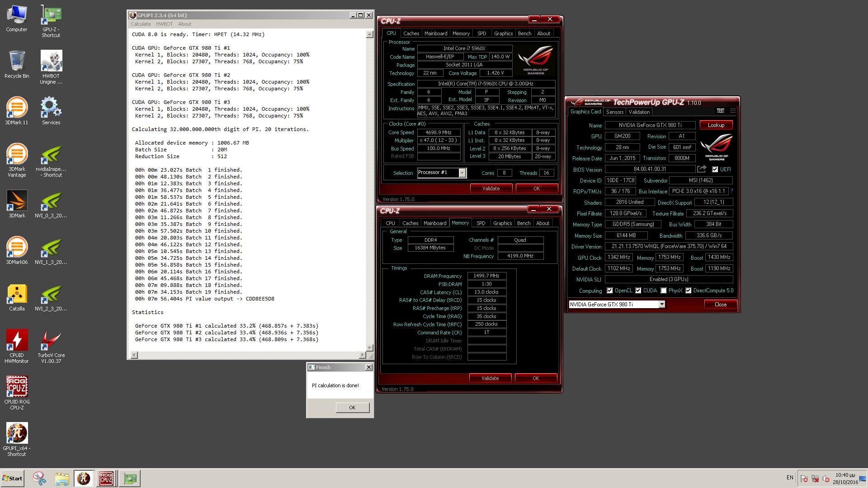Click the EN language indicator

click(790, 478)
